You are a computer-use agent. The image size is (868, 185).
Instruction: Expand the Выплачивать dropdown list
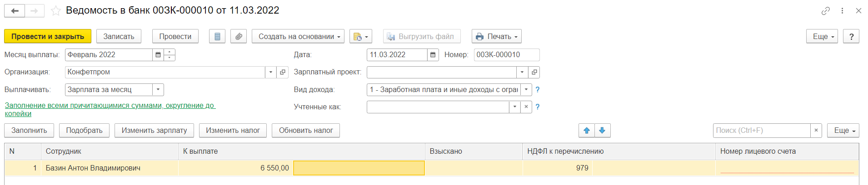(158, 90)
